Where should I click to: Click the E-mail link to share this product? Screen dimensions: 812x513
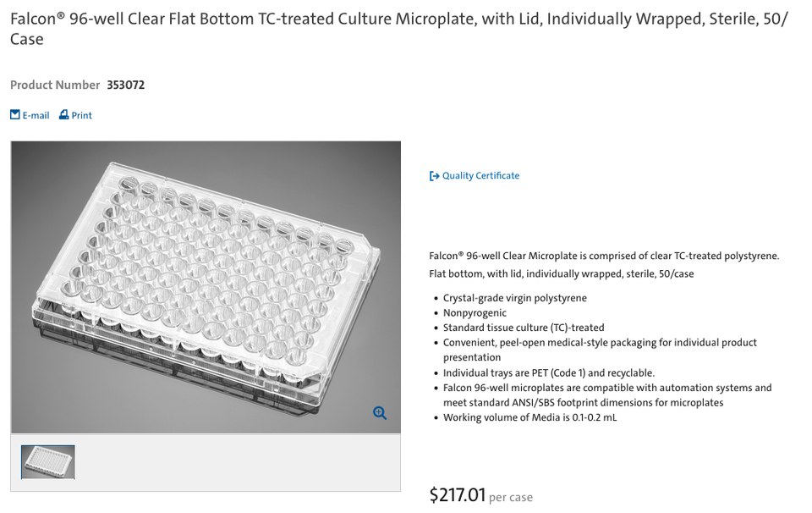[x=34, y=114]
